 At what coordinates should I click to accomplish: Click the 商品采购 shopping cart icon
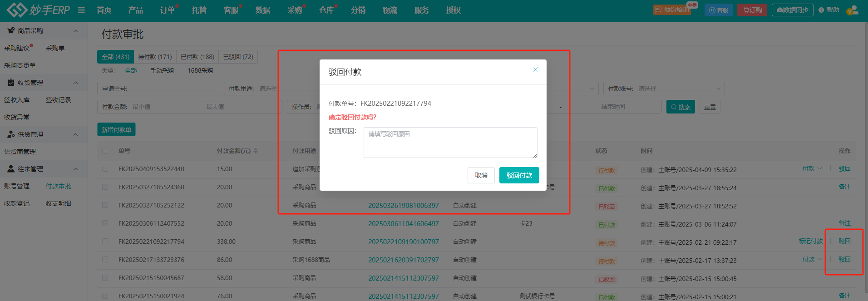(x=11, y=31)
